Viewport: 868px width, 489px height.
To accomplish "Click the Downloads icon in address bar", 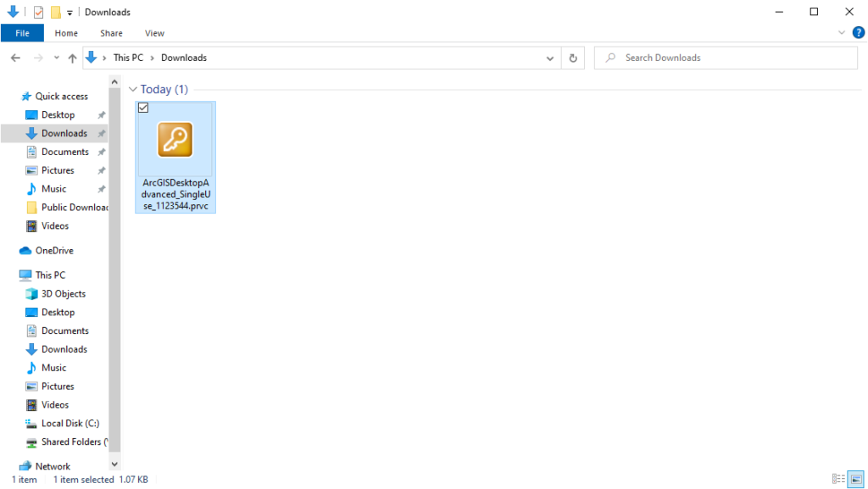I will tap(92, 57).
